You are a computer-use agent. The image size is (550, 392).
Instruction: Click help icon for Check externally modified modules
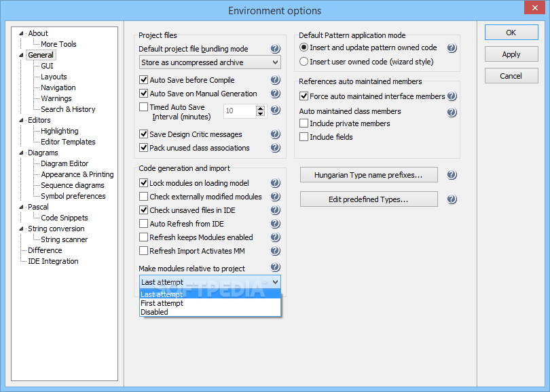point(276,197)
